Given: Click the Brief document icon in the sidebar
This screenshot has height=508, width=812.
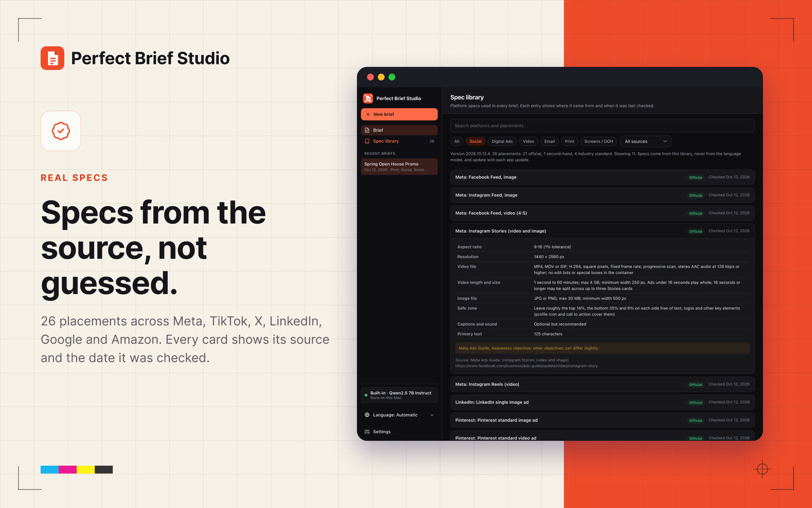Looking at the screenshot, I should pyautogui.click(x=367, y=130).
